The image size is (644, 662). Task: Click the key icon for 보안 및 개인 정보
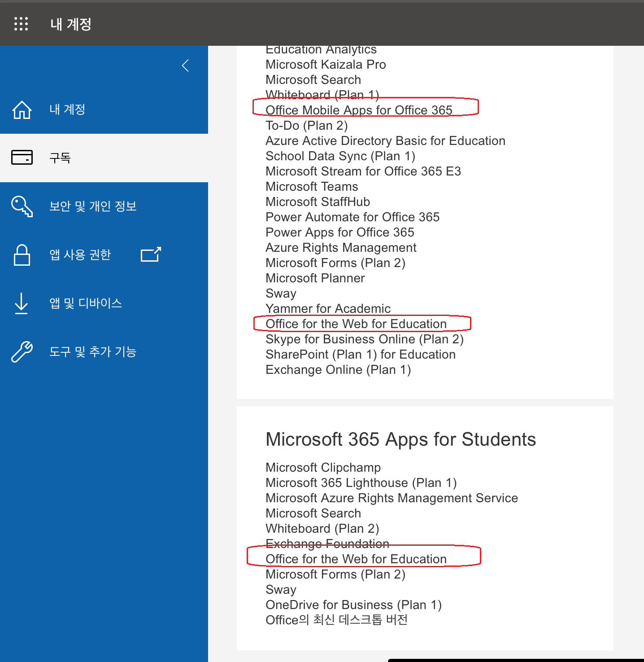coord(22,206)
